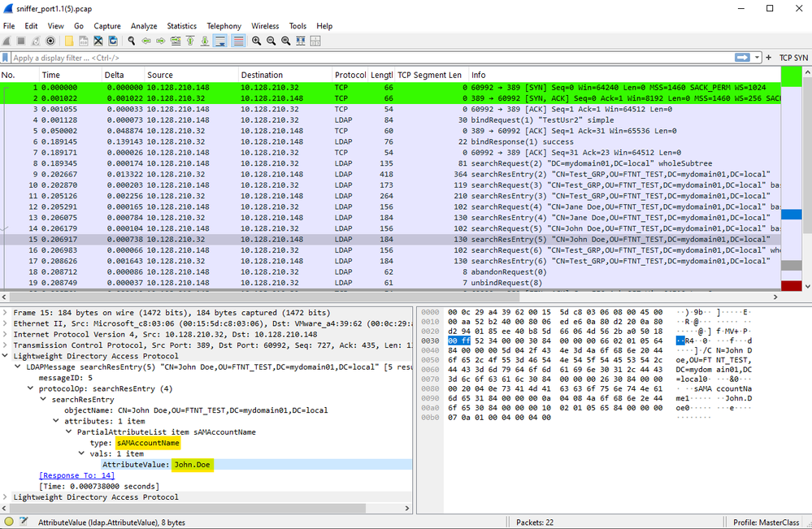Follow the Response To: 14 link
812x529 pixels.
click(77, 475)
